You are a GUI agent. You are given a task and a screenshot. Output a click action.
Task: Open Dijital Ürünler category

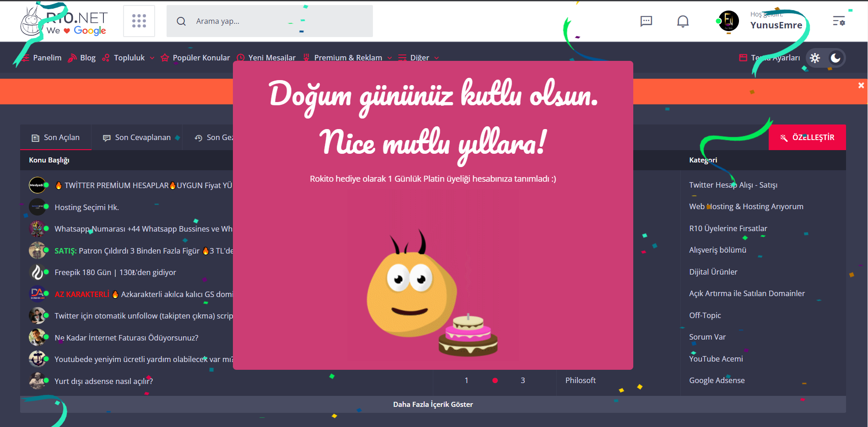[x=713, y=272]
